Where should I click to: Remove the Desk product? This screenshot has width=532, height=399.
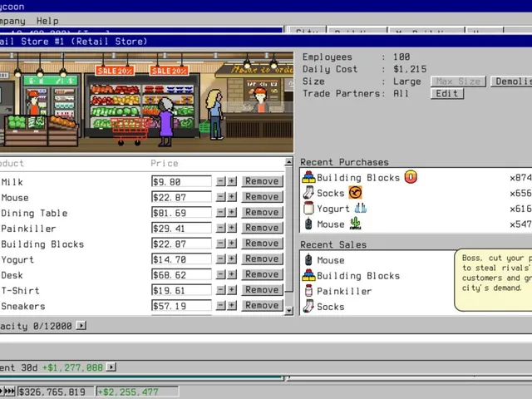point(263,274)
